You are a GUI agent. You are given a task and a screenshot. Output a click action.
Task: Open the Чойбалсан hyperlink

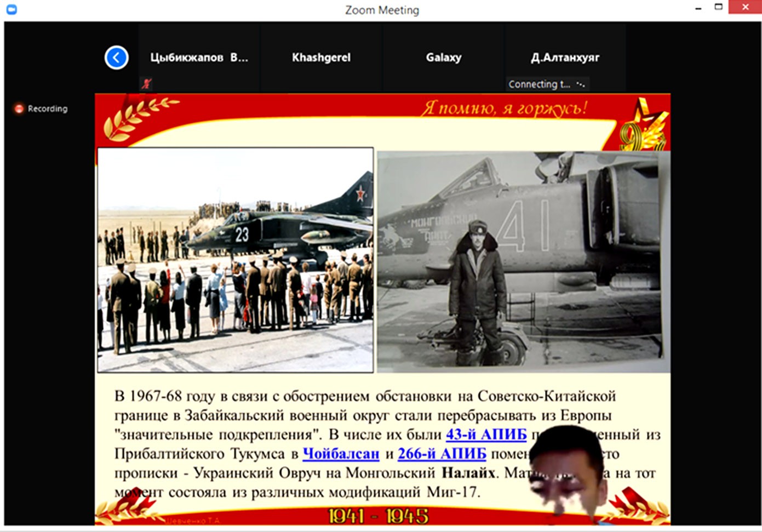(341, 454)
